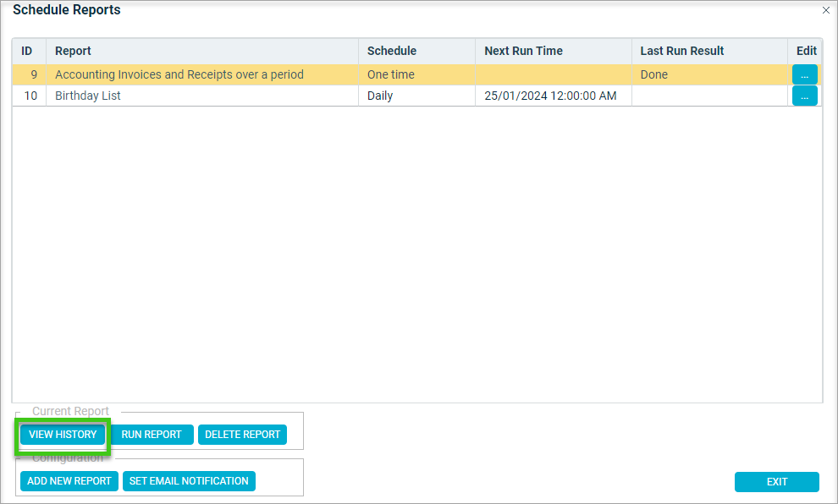Select 'Accounting Invoices and Receipts over a period' row
This screenshot has height=504, width=838.
416,74
